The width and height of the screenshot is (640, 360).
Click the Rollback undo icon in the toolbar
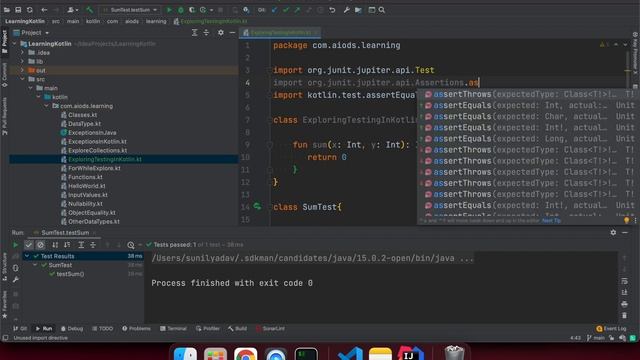coord(332,10)
